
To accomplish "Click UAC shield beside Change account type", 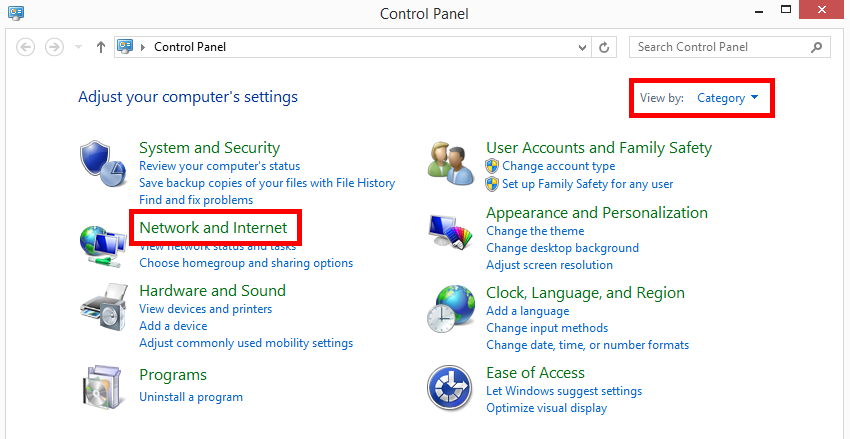I will click(492, 166).
